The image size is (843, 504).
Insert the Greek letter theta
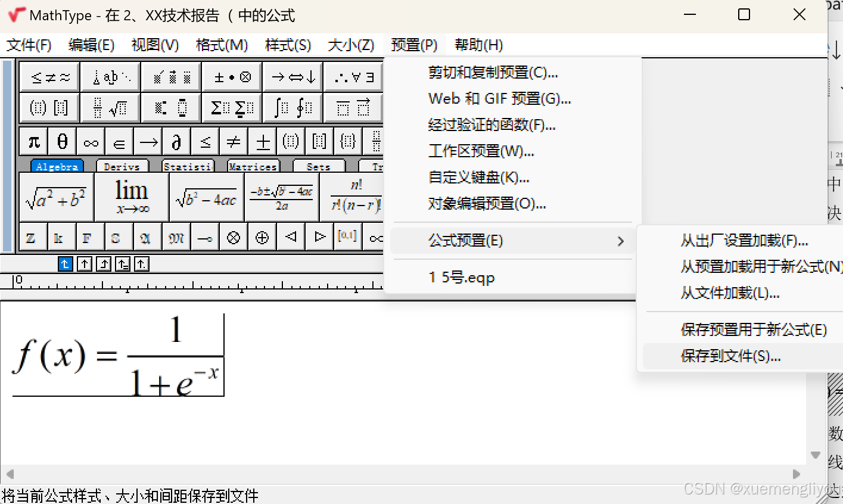click(x=61, y=141)
